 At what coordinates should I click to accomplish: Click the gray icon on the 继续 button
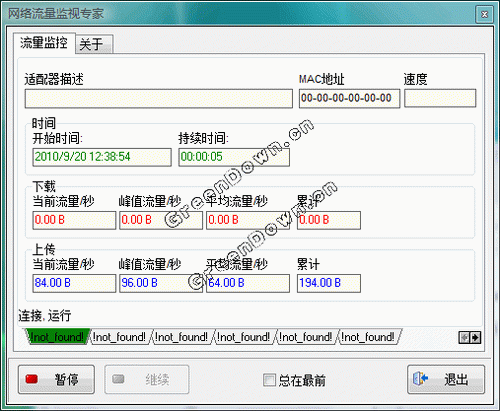118,379
